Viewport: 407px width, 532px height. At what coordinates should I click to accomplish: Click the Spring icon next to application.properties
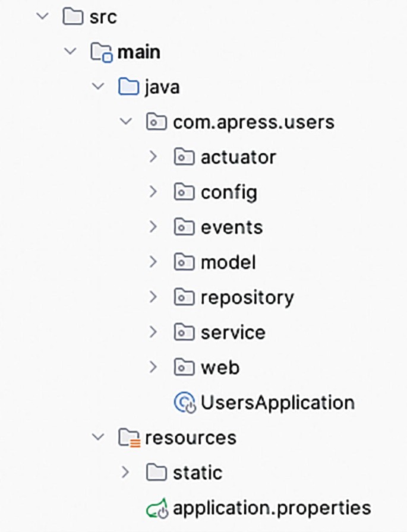coord(157,508)
